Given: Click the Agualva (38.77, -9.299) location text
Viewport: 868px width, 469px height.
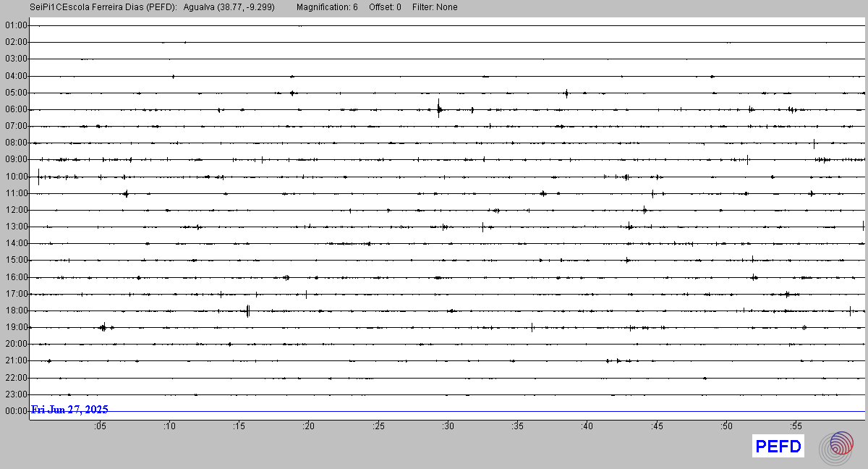Looking at the screenshot, I should 229,7.
